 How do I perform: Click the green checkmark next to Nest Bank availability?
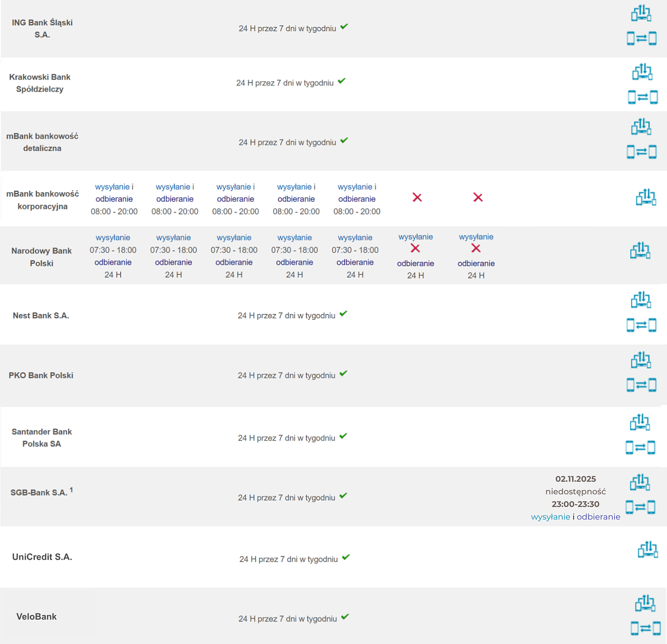coord(343,314)
